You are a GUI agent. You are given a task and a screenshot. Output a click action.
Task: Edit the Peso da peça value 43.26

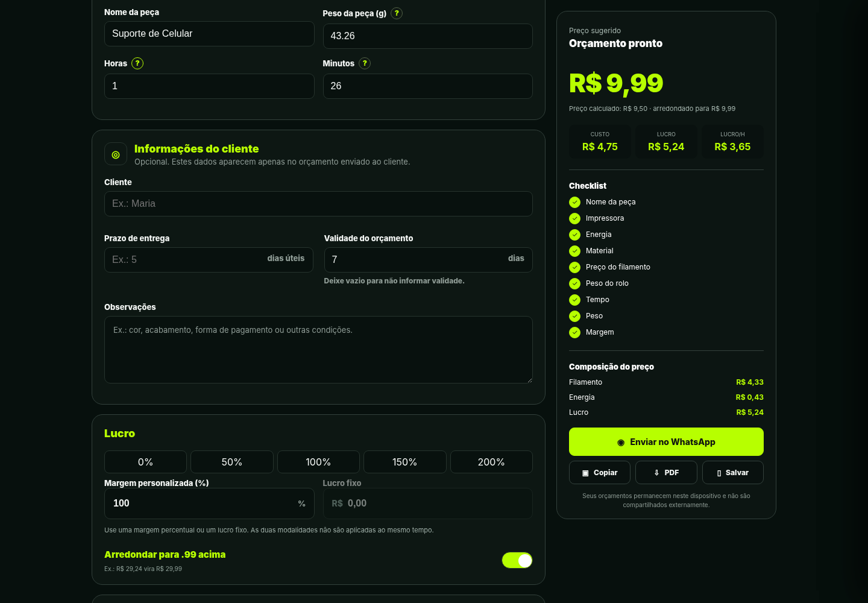point(428,36)
